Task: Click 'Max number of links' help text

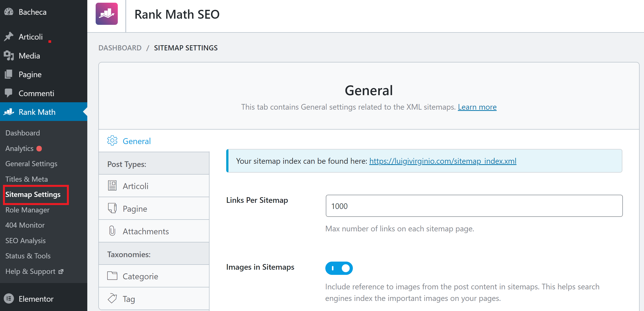Action: tap(400, 228)
